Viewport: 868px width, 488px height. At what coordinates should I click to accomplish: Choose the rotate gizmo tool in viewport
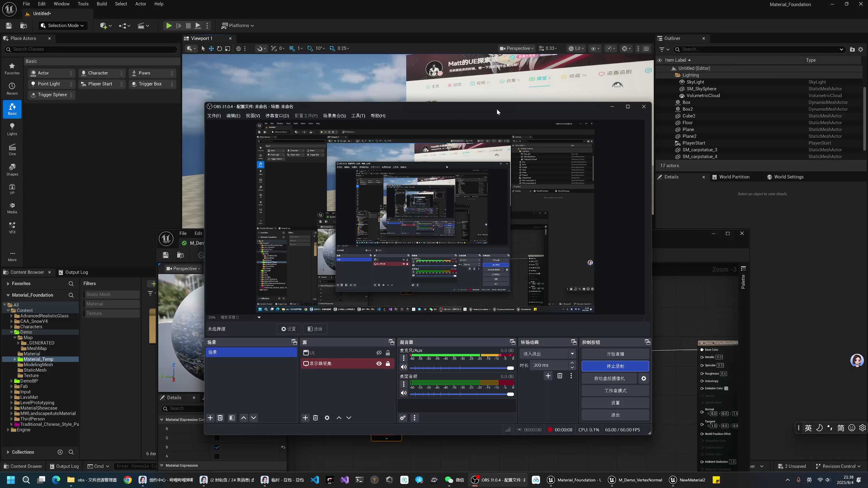pyautogui.click(x=219, y=49)
